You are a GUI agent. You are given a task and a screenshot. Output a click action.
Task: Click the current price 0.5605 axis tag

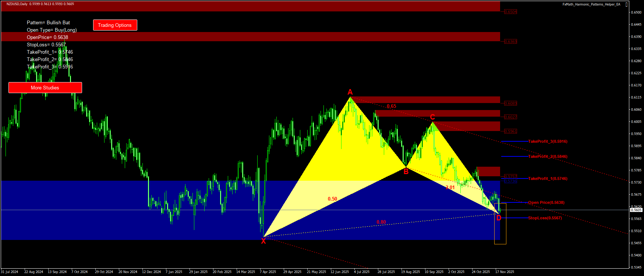[x=636, y=210]
